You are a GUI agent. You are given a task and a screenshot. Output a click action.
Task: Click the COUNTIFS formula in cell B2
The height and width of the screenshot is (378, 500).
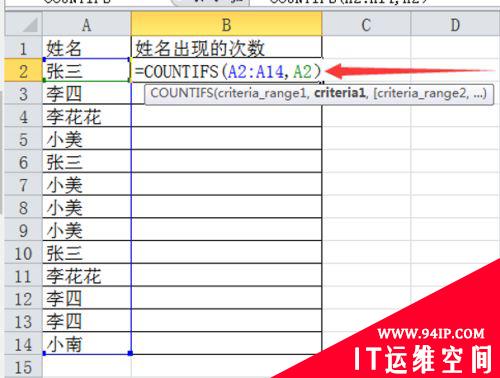[228, 71]
